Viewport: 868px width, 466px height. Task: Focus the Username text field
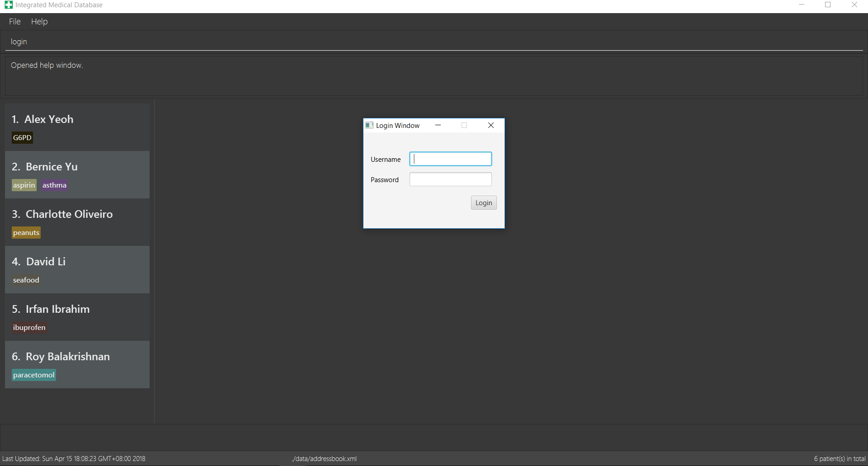450,159
